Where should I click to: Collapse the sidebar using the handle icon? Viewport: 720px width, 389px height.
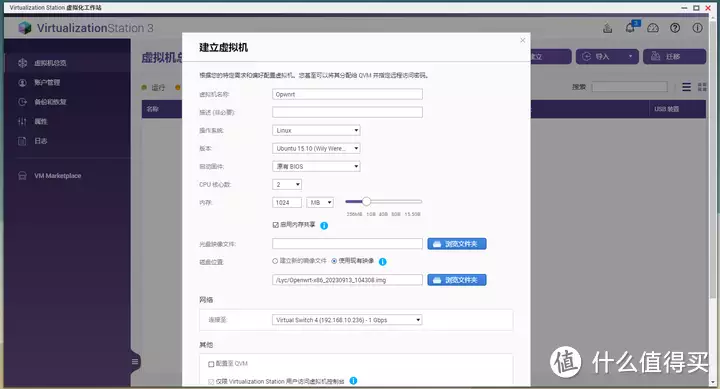click(x=135, y=361)
